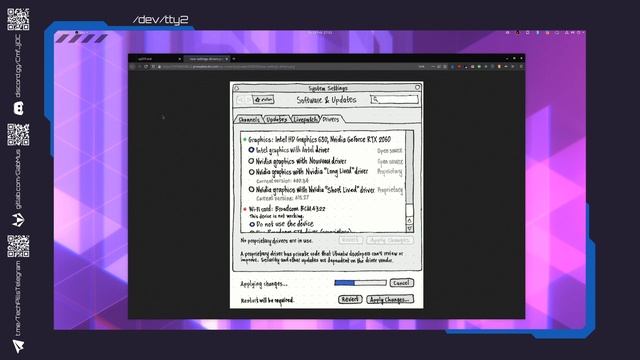
Task: Click "Restart will be required" text
Action: coord(267,300)
